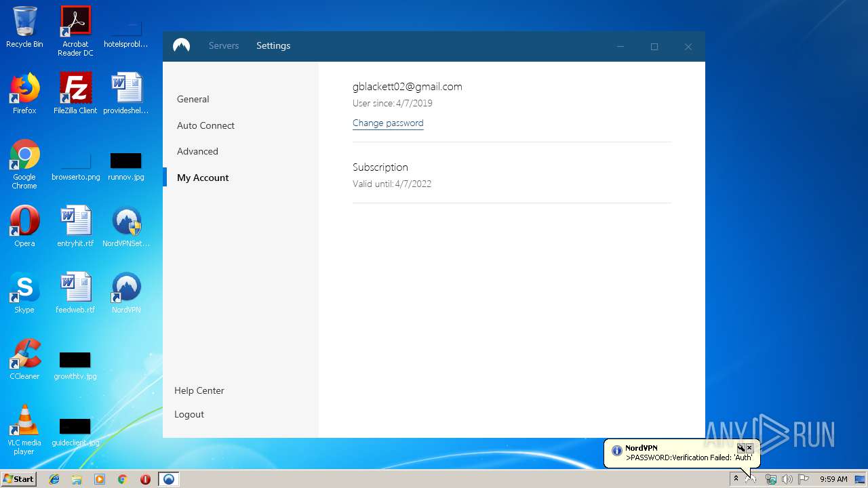Click the Valid until 4/7/2022 text
This screenshot has height=488, width=868.
(x=392, y=184)
